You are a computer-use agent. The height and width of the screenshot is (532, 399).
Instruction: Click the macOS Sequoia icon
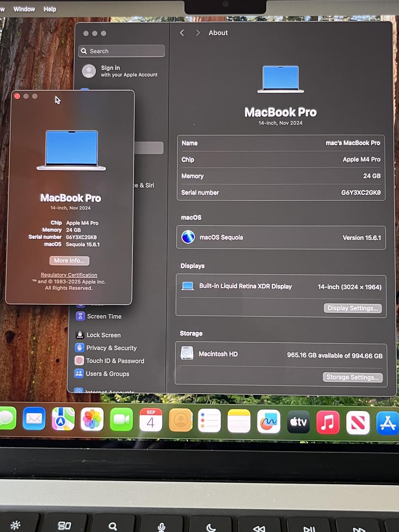click(188, 237)
